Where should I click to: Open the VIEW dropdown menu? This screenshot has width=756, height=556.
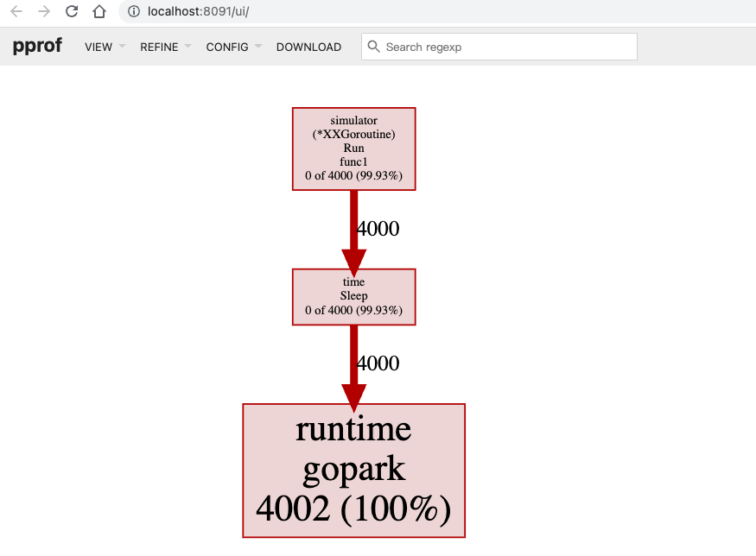(x=98, y=47)
